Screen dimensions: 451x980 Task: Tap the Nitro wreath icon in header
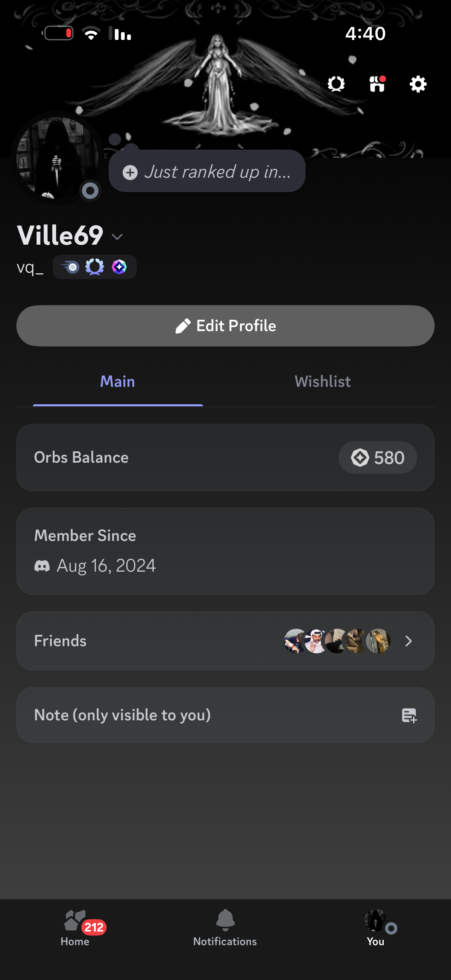(336, 84)
